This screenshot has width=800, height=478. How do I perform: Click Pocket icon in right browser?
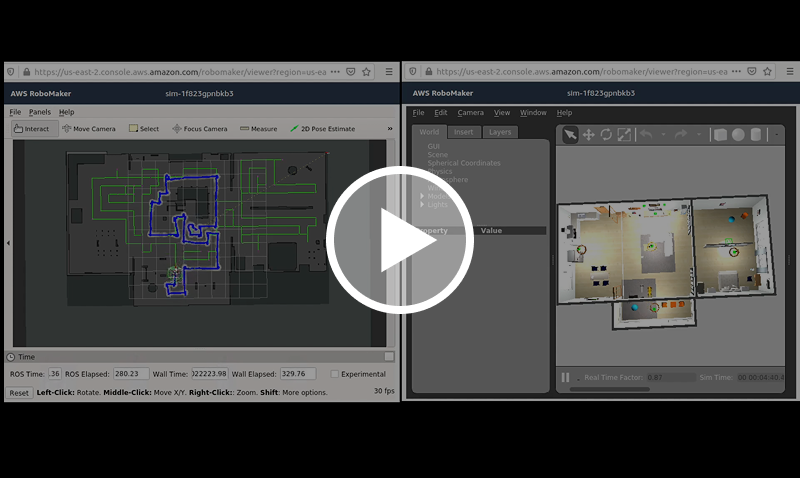point(752,72)
